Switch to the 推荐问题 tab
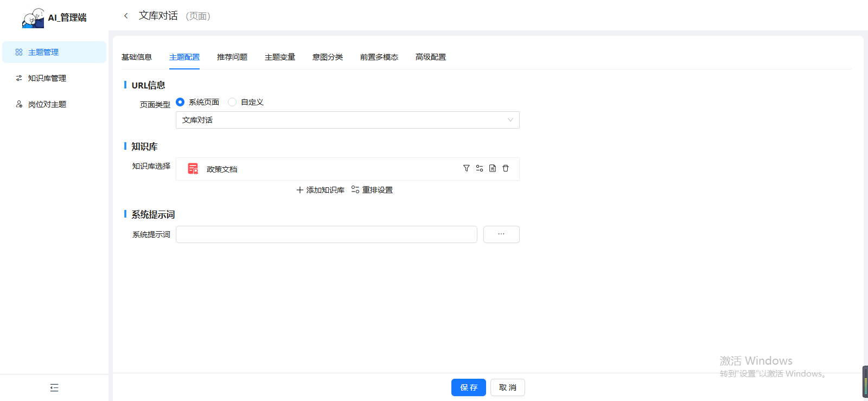This screenshot has width=868, height=401. 232,57
